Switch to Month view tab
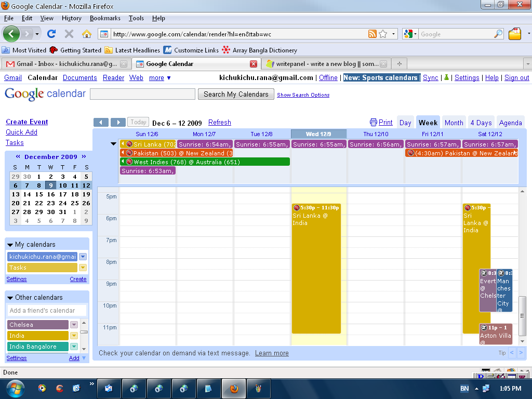The image size is (532, 399). point(454,123)
